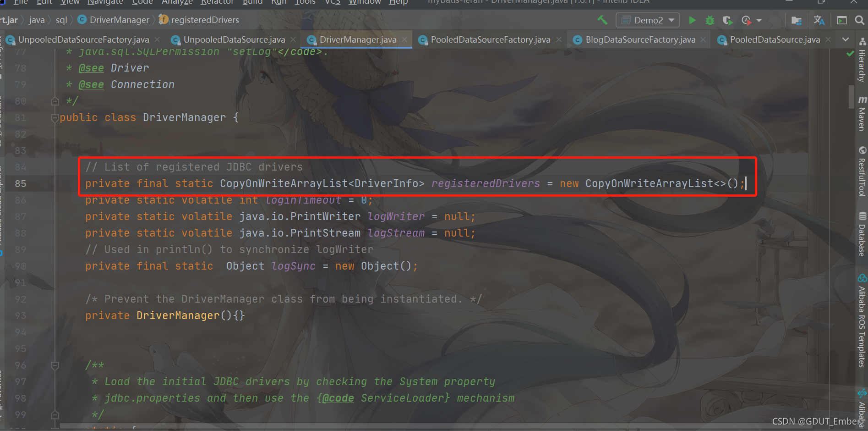Screen dimensions: 868x431
Task: Run Demo2 with the green play button
Action: click(x=692, y=20)
